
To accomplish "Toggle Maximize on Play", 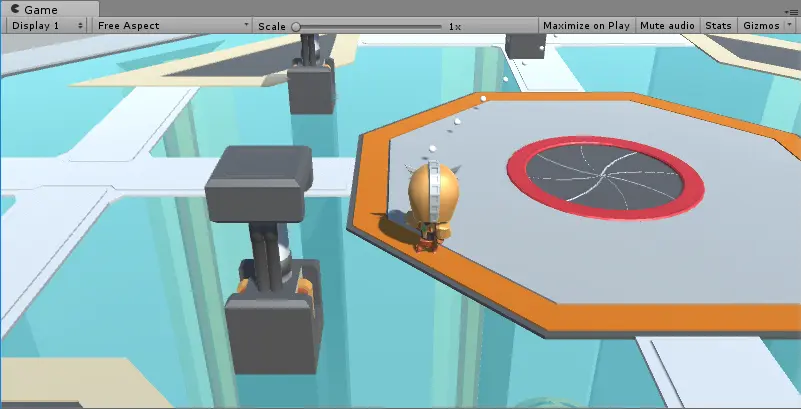I will pyautogui.click(x=586, y=26).
